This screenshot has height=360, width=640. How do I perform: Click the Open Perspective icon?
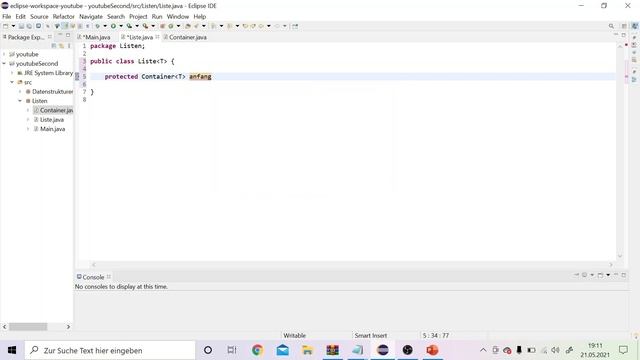pyautogui.click(x=624, y=26)
